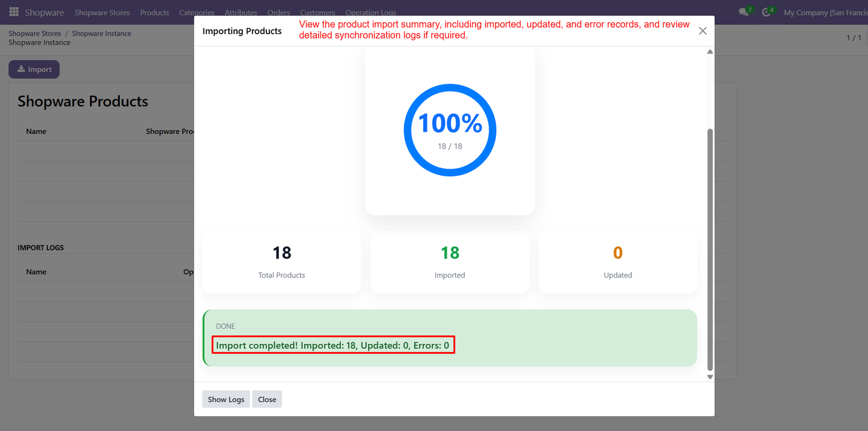Click the dialog scrollbar down arrow
Viewport: 868px width, 431px height.
[x=710, y=377]
